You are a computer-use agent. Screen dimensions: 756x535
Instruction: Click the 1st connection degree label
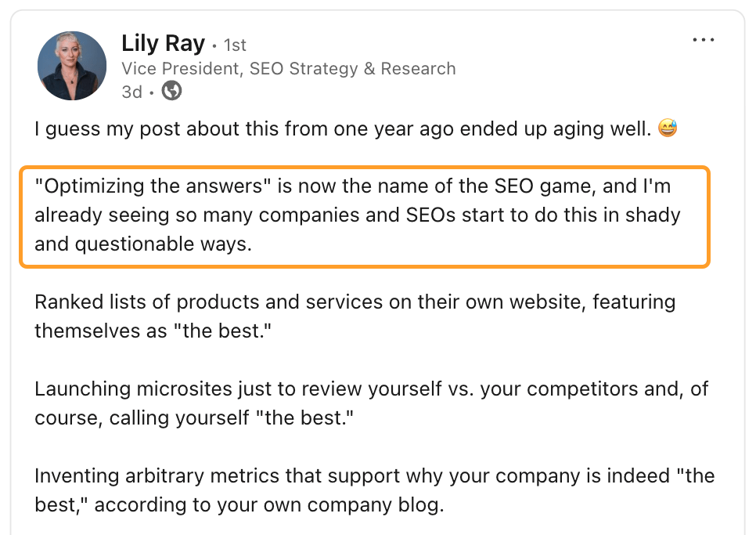(x=235, y=45)
